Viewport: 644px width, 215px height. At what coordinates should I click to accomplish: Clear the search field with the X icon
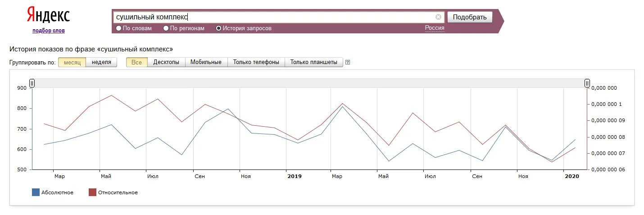pyautogui.click(x=438, y=17)
